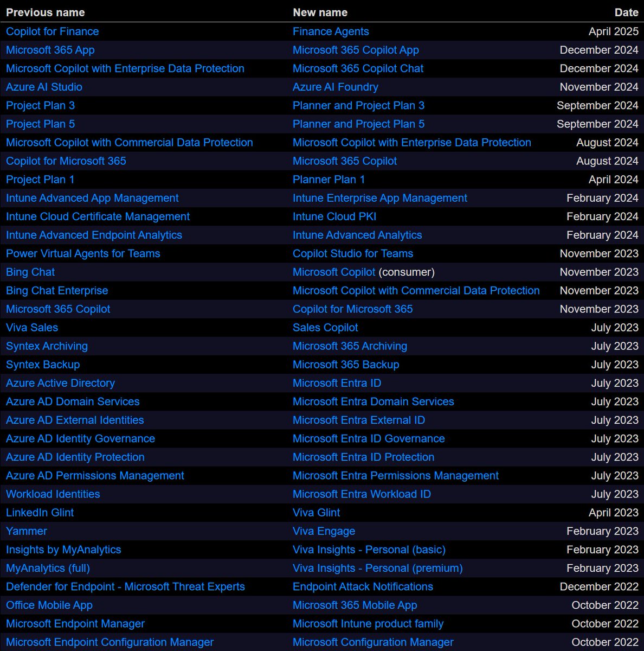The width and height of the screenshot is (644, 651).
Task: Follow the Microsoft 365 Mobile App link
Action: [355, 605]
